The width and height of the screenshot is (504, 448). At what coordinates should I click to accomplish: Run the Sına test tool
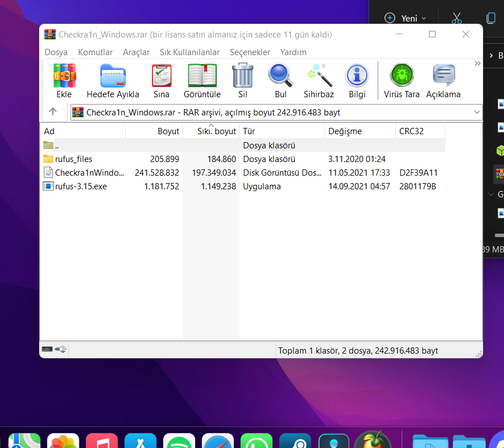coord(162,76)
